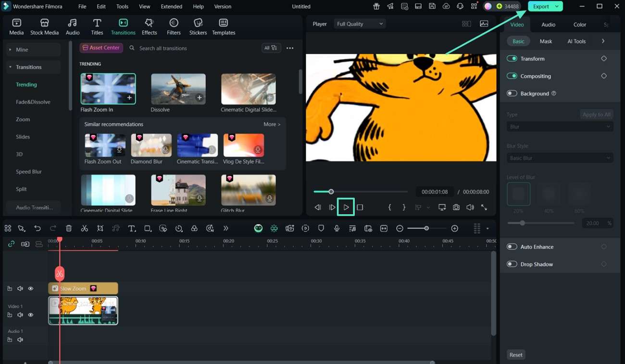Zoom in timeline with plus icon

[x=455, y=229]
